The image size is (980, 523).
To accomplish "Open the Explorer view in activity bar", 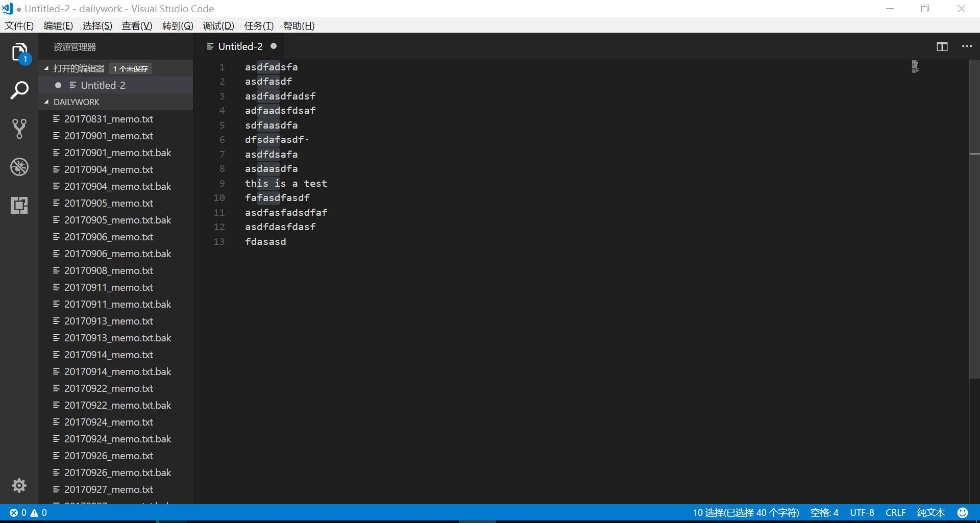I will pyautogui.click(x=19, y=53).
